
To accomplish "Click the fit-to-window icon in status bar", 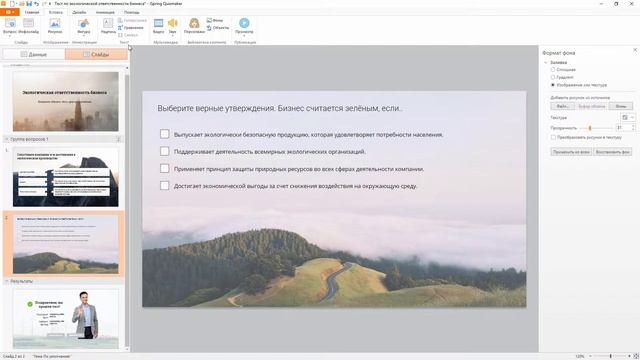I will pos(636,356).
